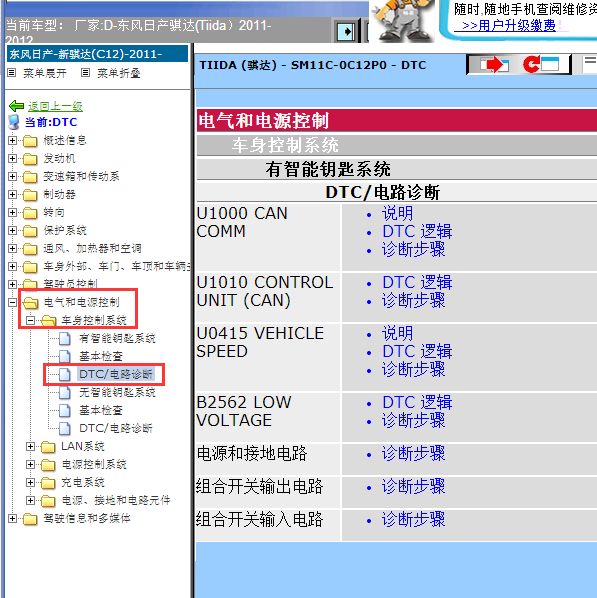Expand the 充电系统 folder node
Screen dimensions: 597x598
click(x=30, y=482)
